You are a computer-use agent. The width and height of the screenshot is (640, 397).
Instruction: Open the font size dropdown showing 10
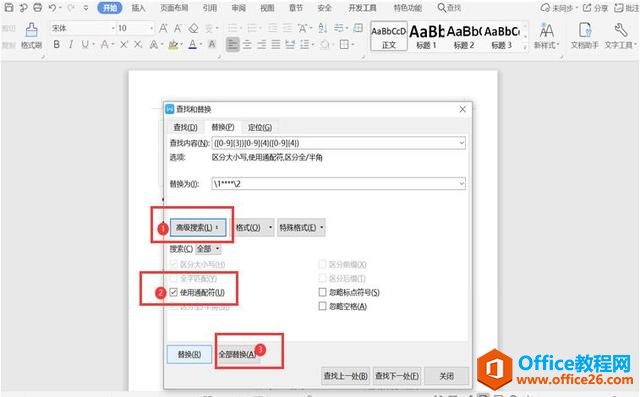[x=151, y=28]
